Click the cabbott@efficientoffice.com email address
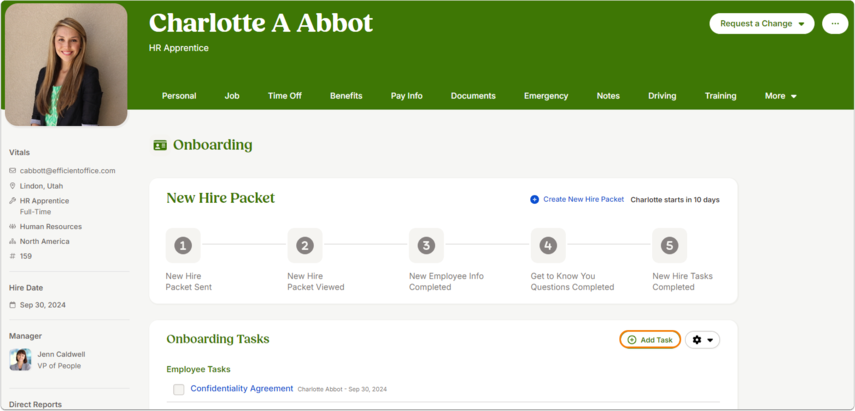 tap(68, 171)
